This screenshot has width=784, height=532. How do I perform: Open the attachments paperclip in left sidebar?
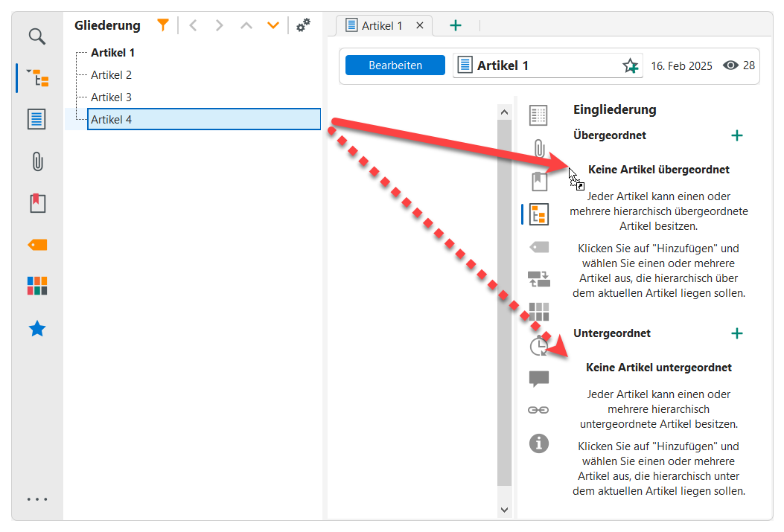(37, 161)
